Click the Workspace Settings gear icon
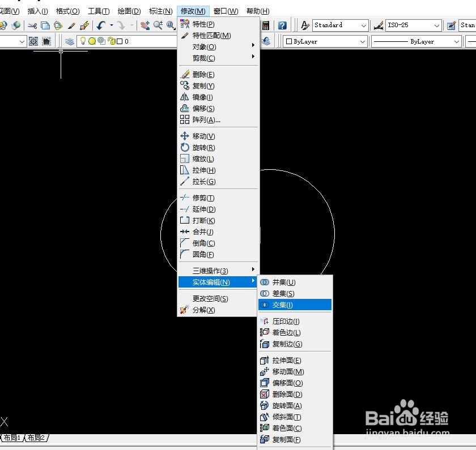476x450 pixels. click(33, 41)
